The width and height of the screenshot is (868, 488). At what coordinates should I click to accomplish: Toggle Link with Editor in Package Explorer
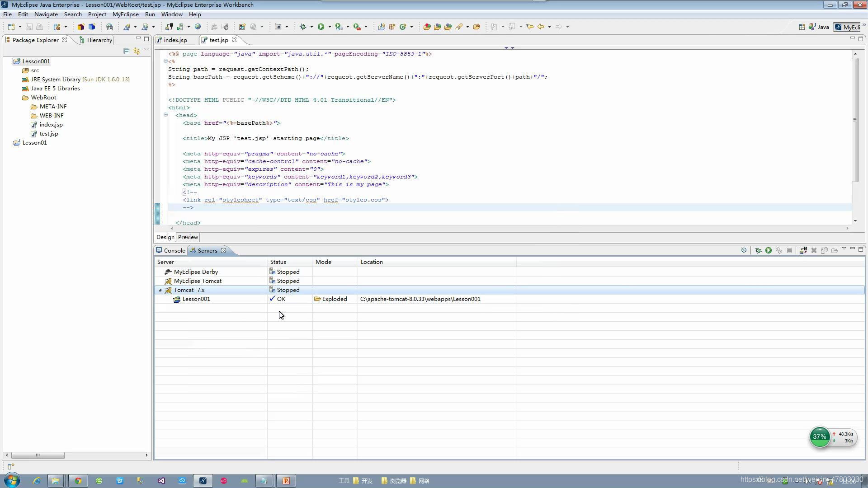tap(136, 51)
